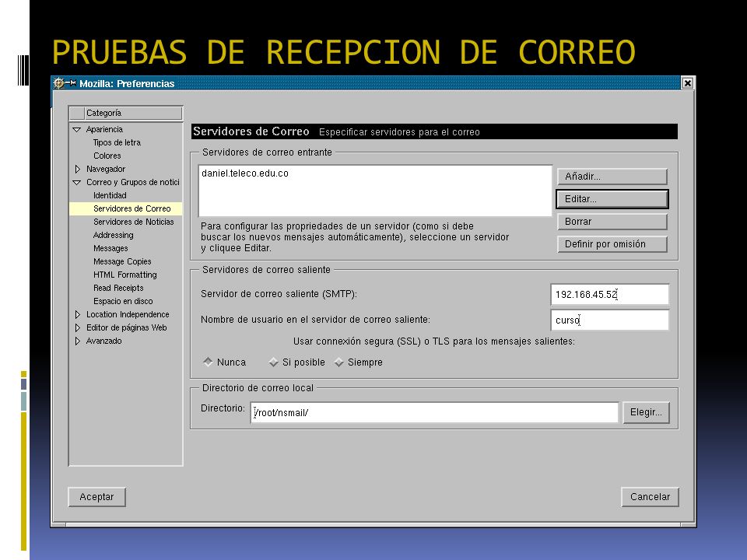
Task: Select daniel.teleco.edu.co incoming server
Action: tap(245, 173)
